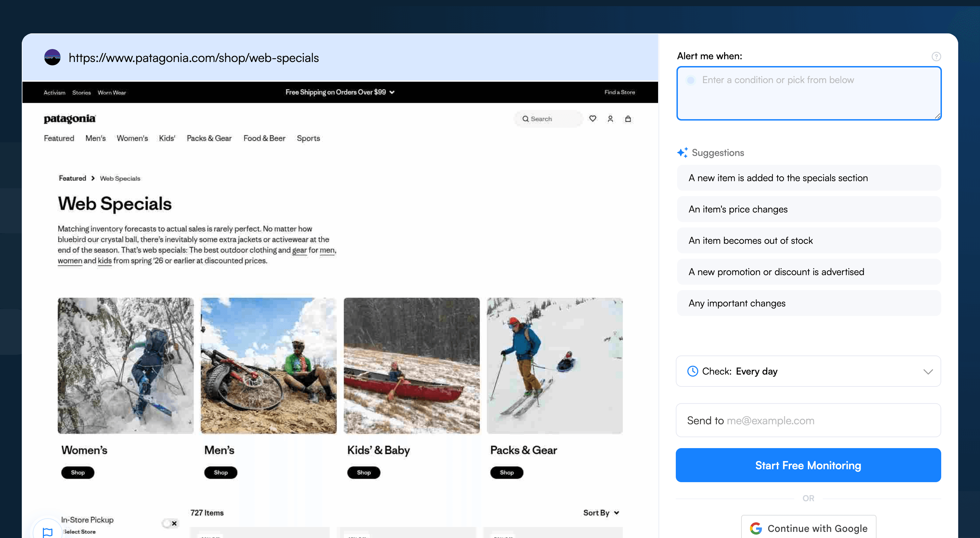This screenshot has width=980, height=538.
Task: Click the Send to email field
Action: coord(808,420)
